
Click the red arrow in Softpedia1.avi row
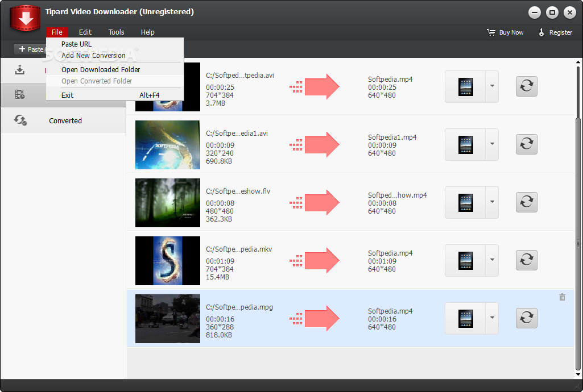[322, 144]
